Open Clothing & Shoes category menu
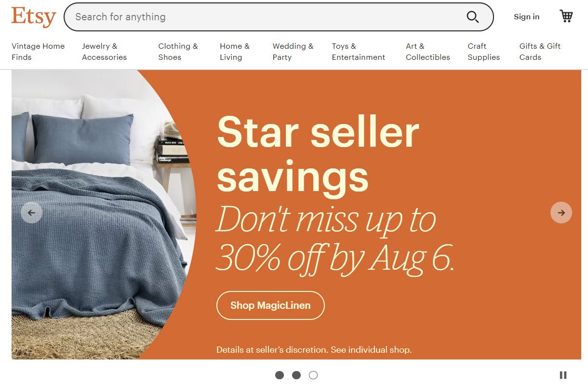This screenshot has width=588, height=386. (x=178, y=52)
